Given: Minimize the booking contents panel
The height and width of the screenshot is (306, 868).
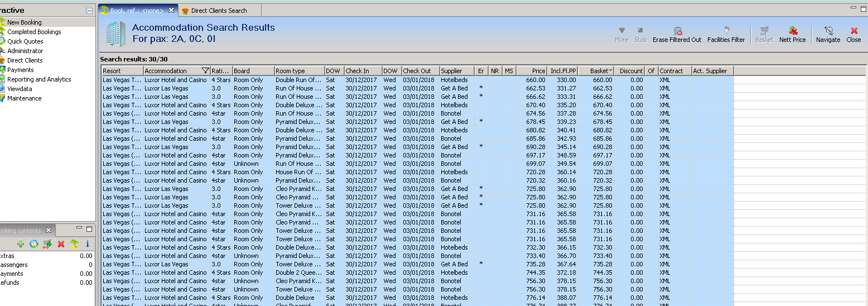Looking at the screenshot, I should (x=79, y=228).
